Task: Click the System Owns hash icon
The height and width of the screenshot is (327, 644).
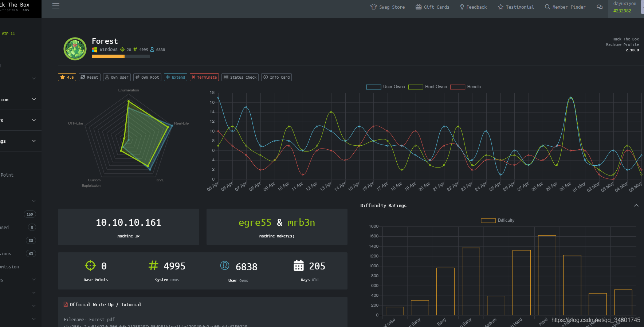Action: [153, 265]
